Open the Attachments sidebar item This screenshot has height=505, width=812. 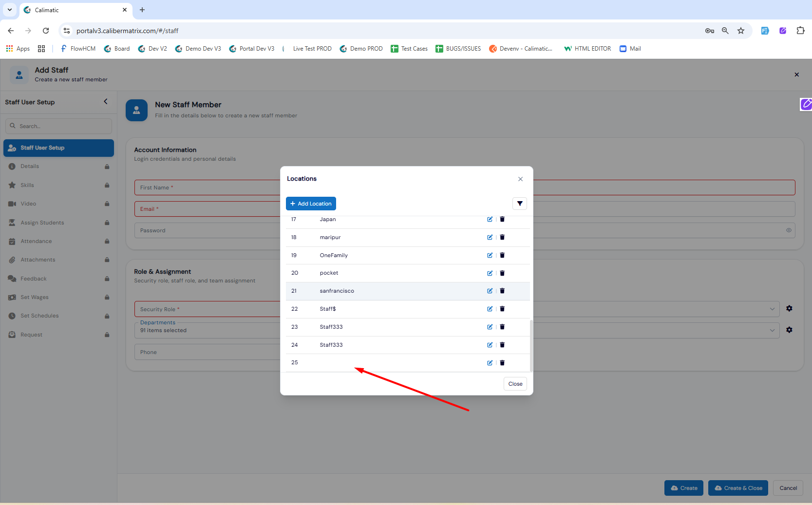58,260
